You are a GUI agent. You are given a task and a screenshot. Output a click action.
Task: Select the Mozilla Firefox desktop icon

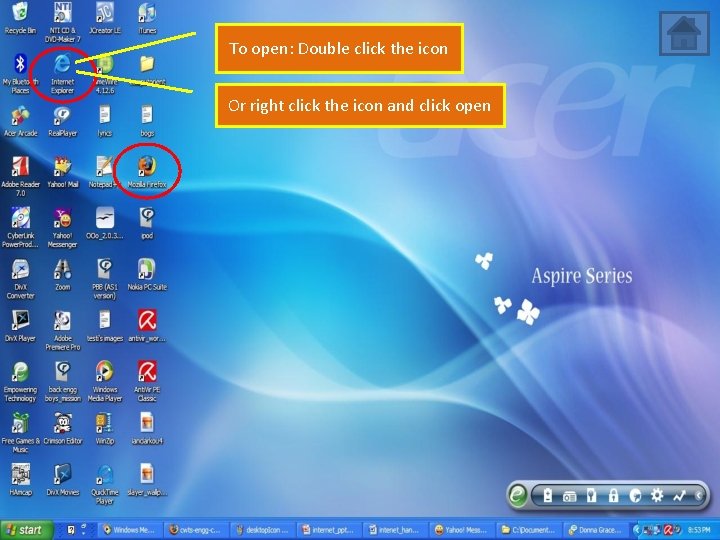click(x=147, y=173)
